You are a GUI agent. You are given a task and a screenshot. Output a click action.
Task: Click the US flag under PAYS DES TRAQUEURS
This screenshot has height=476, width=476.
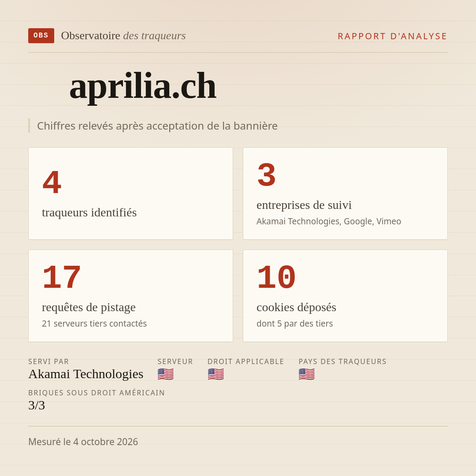pos(306,374)
